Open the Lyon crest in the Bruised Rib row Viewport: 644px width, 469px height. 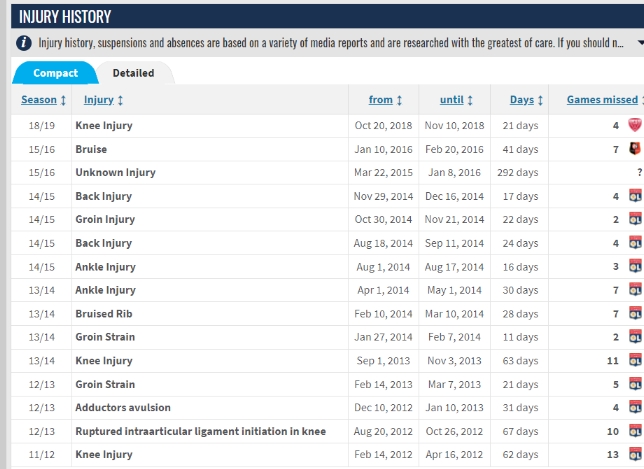(633, 314)
